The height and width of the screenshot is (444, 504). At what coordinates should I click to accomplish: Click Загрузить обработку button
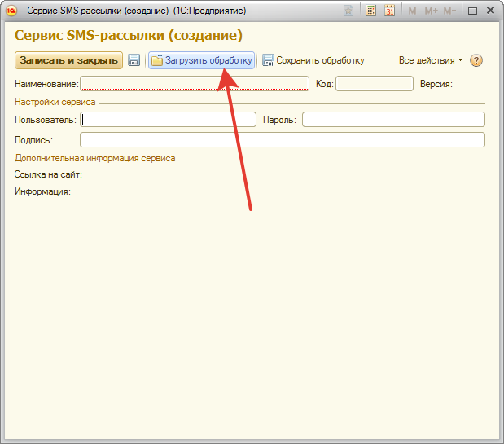(x=202, y=60)
